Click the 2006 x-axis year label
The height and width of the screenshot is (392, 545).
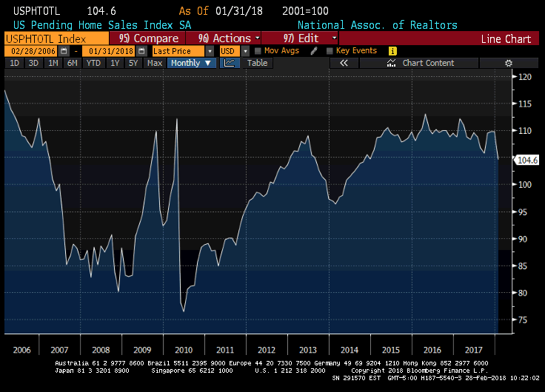click(22, 350)
